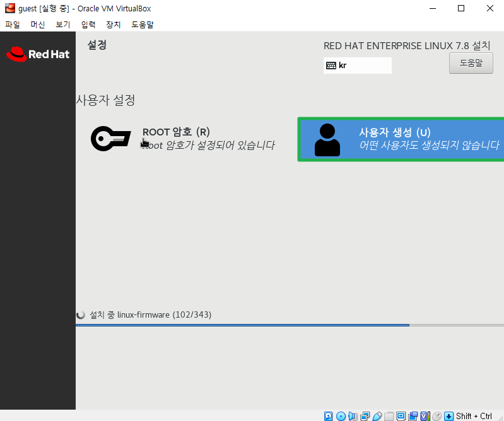Click the Shift + Ctrl host key label
The width and height of the screenshot is (504, 421).
pos(474,416)
